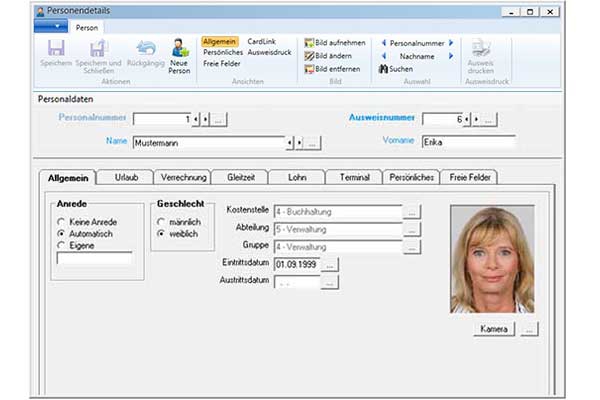Viewport: 600px width, 400px height.
Task: Open the Abteilung selection button
Action: [412, 229]
